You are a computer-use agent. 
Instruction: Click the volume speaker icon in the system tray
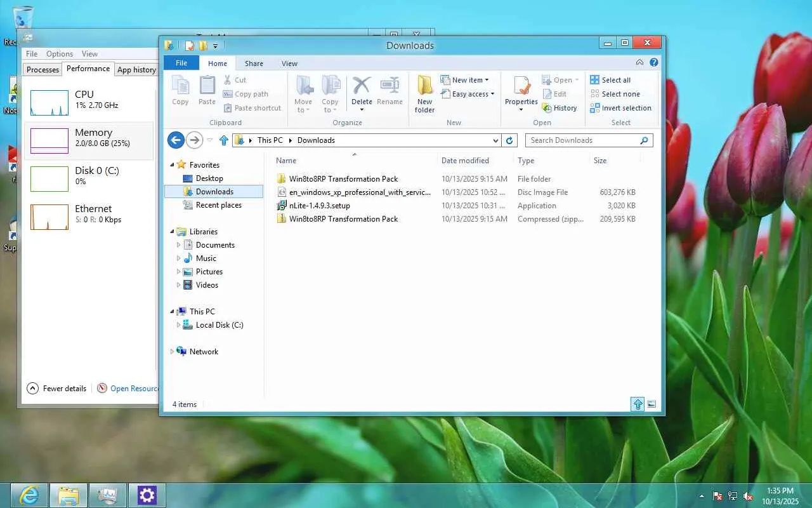tap(748, 496)
